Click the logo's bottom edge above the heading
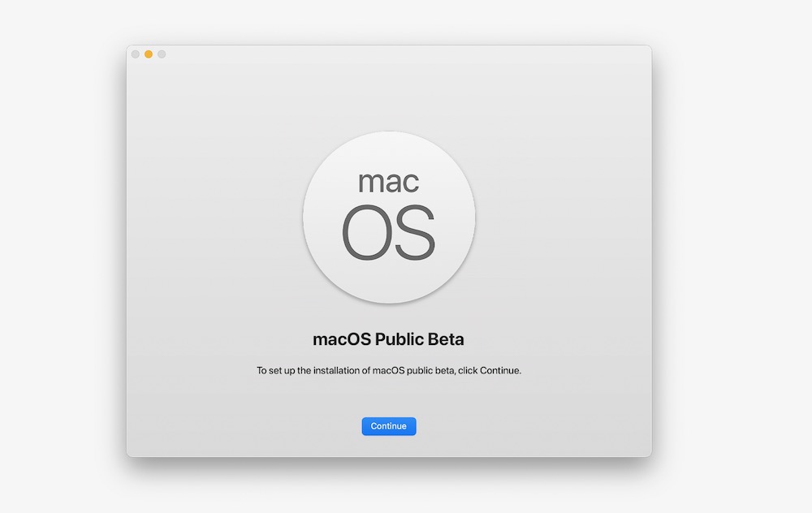 click(x=389, y=300)
